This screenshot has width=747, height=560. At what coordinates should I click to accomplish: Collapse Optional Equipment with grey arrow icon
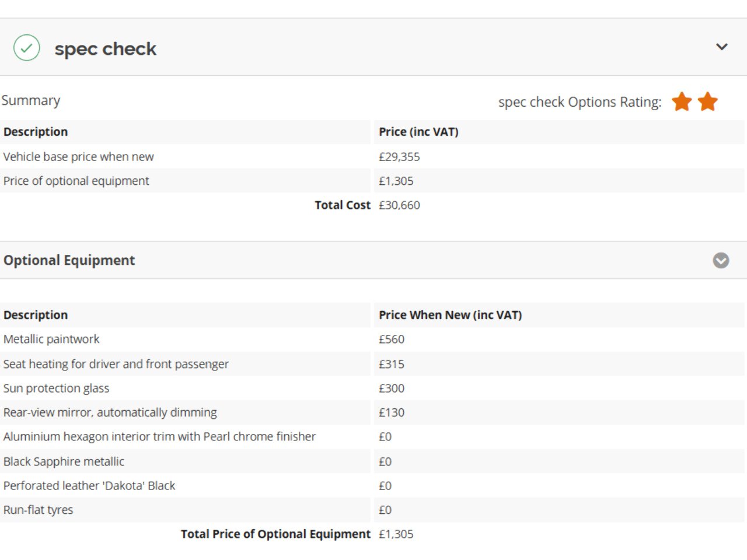[721, 260]
